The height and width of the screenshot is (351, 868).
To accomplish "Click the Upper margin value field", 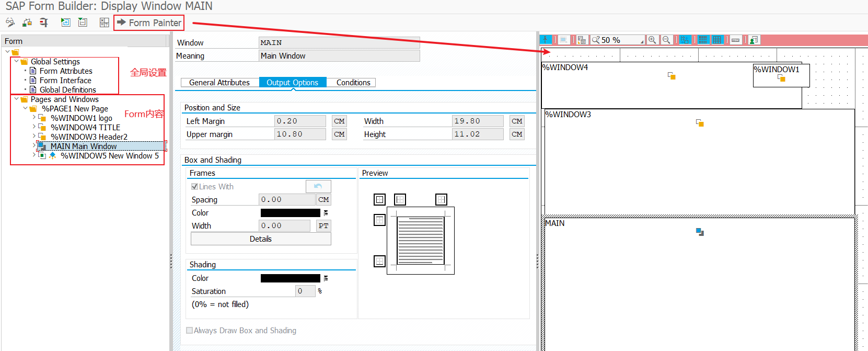I will [x=300, y=134].
